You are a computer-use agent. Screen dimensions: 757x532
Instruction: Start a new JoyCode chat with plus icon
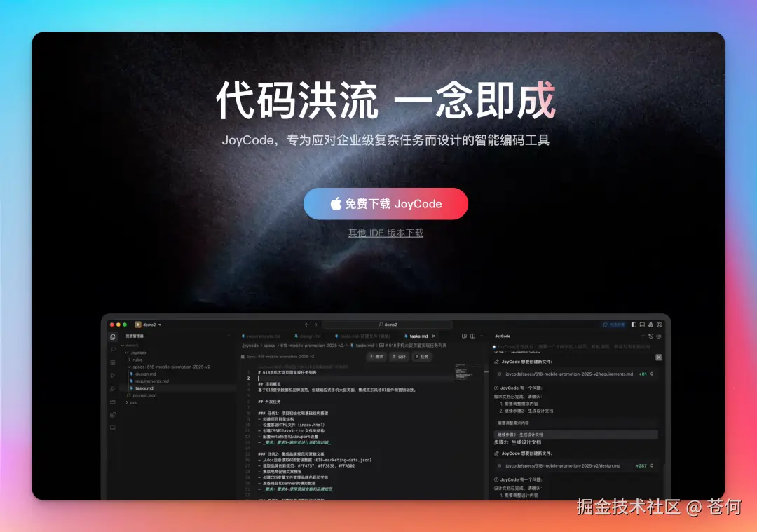click(x=643, y=336)
